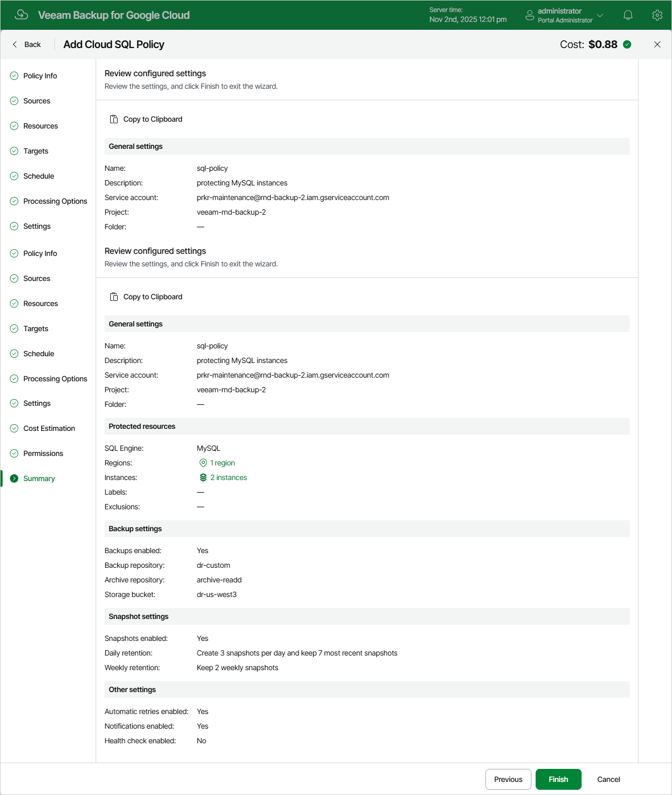Click the clipboard icon above Protected resources
The image size is (672, 795).
(113, 297)
